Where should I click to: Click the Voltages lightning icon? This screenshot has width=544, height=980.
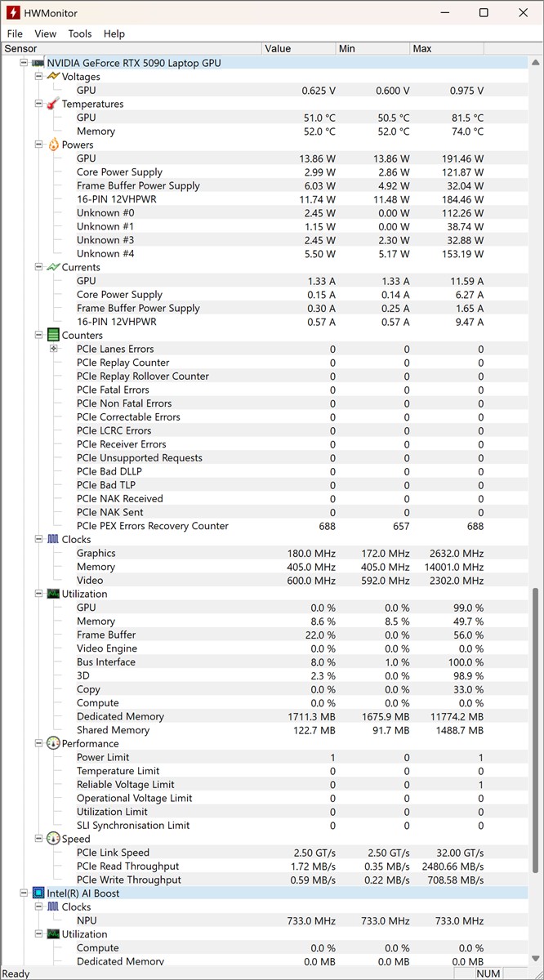pos(53,77)
